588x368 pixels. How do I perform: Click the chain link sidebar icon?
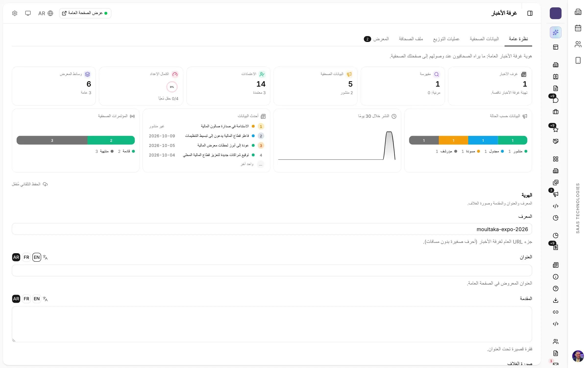(x=555, y=312)
